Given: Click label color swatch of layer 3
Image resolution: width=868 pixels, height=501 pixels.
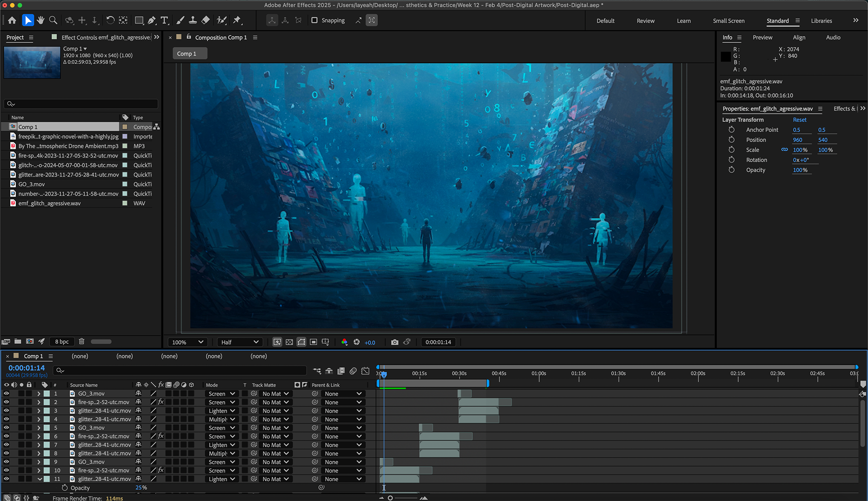Looking at the screenshot, I should [47, 411].
